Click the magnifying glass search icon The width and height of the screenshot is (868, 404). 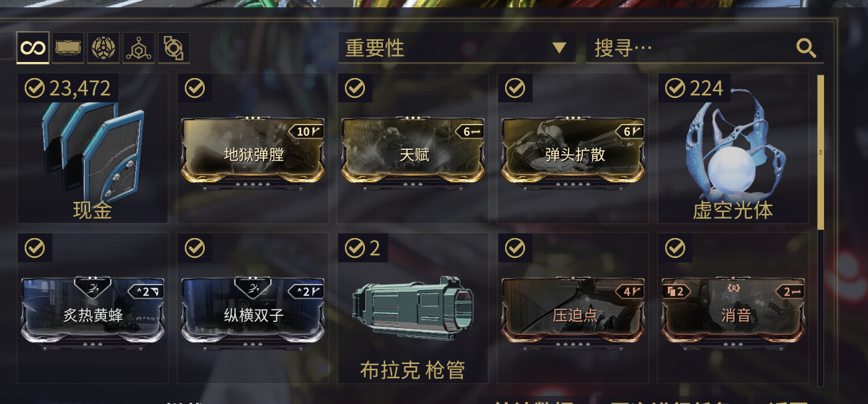tap(806, 48)
